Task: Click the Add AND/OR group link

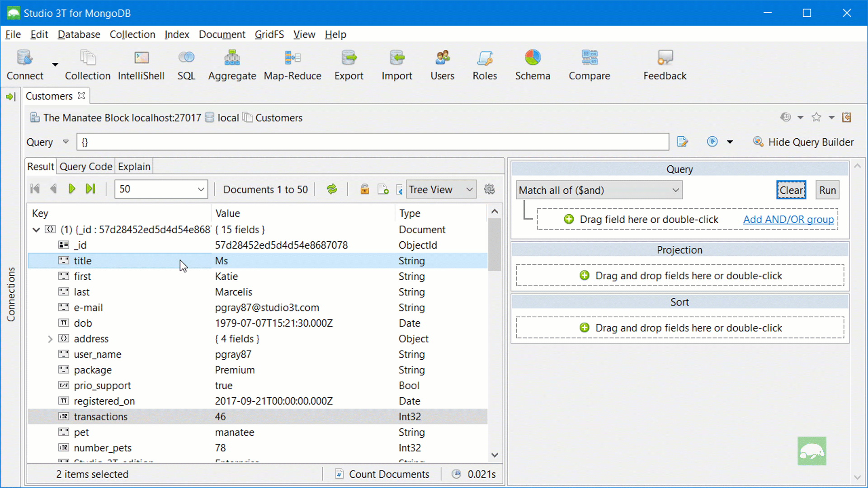Action: 788,220
